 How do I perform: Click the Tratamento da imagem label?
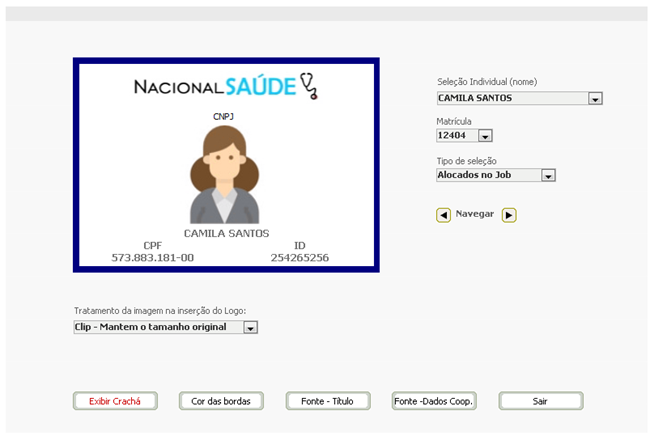(160, 311)
